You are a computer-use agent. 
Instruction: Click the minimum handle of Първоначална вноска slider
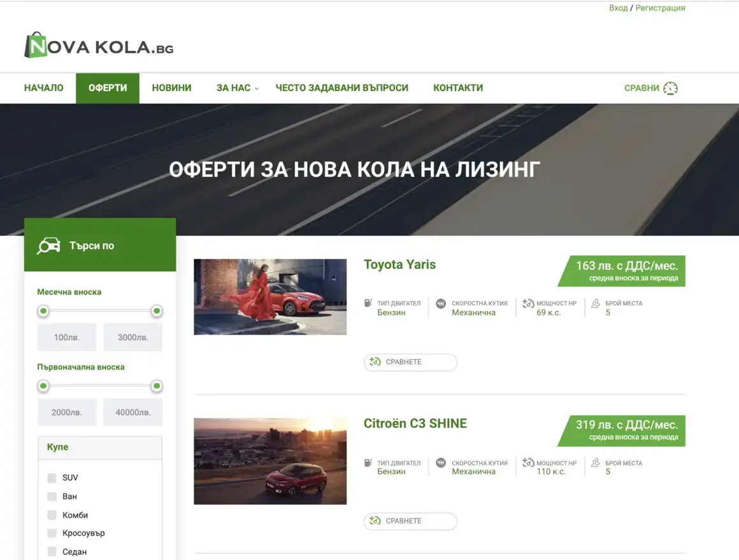tap(43, 386)
